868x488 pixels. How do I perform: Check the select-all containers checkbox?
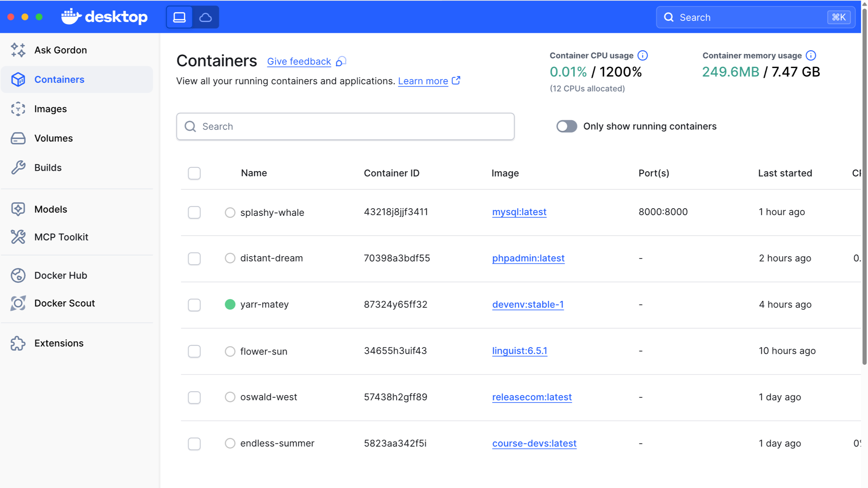click(x=194, y=173)
